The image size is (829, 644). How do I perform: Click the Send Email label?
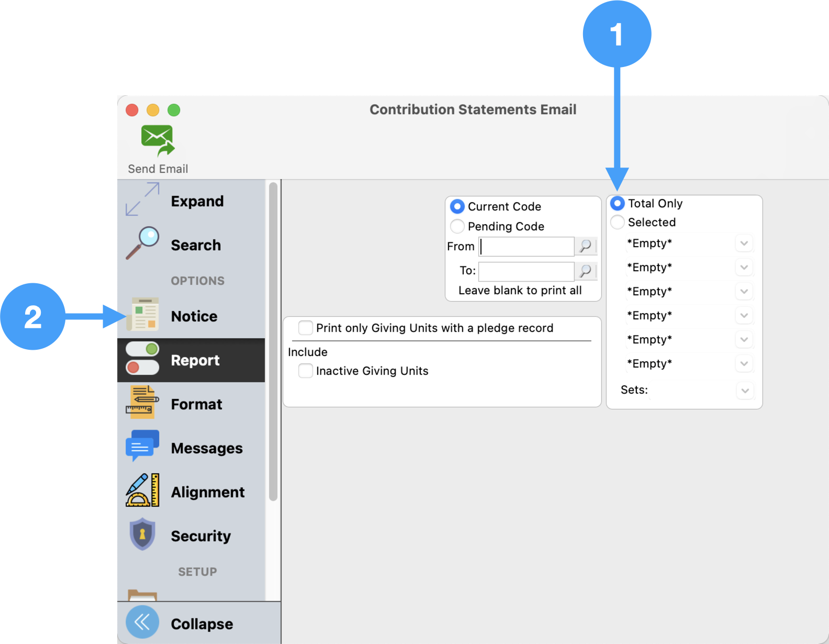(x=158, y=169)
